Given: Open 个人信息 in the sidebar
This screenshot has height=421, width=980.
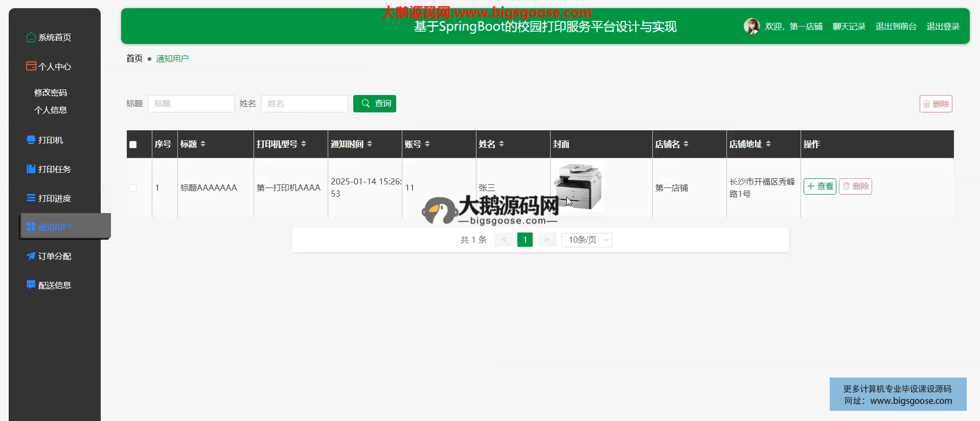Looking at the screenshot, I should 51,110.
